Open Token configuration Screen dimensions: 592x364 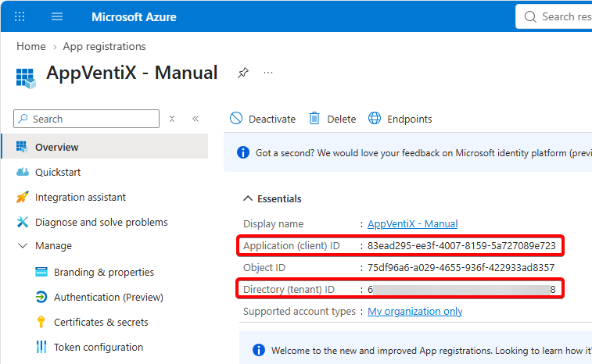click(99, 347)
